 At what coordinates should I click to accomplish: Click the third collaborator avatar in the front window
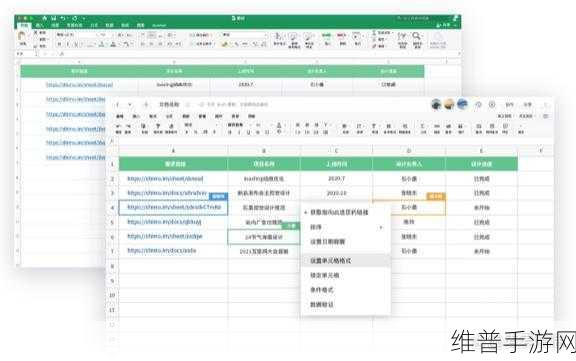pyautogui.click(x=462, y=105)
